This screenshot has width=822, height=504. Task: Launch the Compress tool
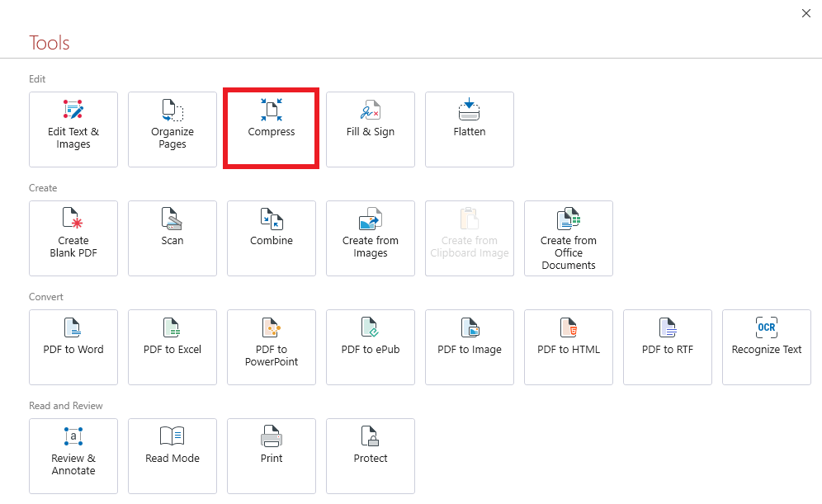coord(272,130)
